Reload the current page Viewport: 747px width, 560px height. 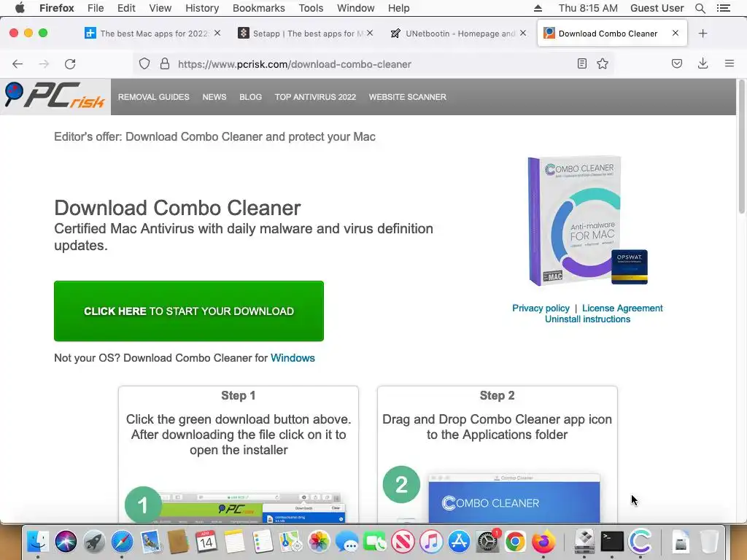click(x=70, y=64)
